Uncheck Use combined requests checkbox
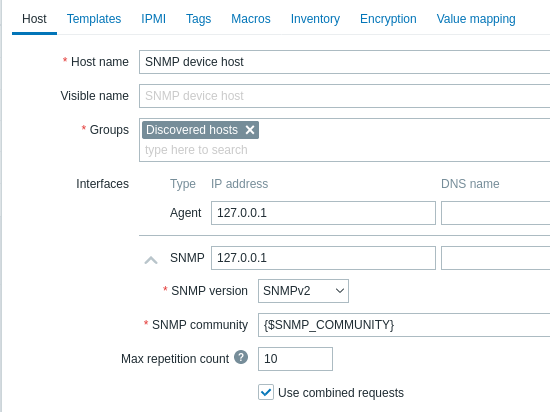 pyautogui.click(x=266, y=392)
